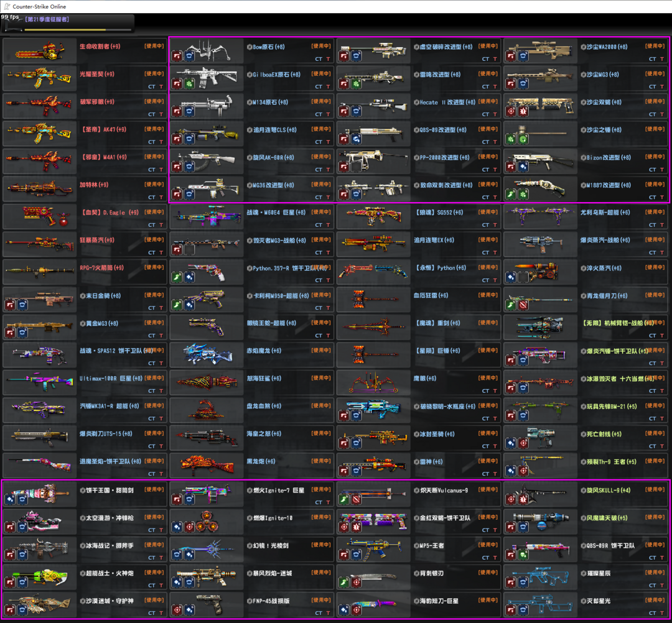
Task: Click blue sparkle icon on Bizon改进型 row
Action: point(523,167)
